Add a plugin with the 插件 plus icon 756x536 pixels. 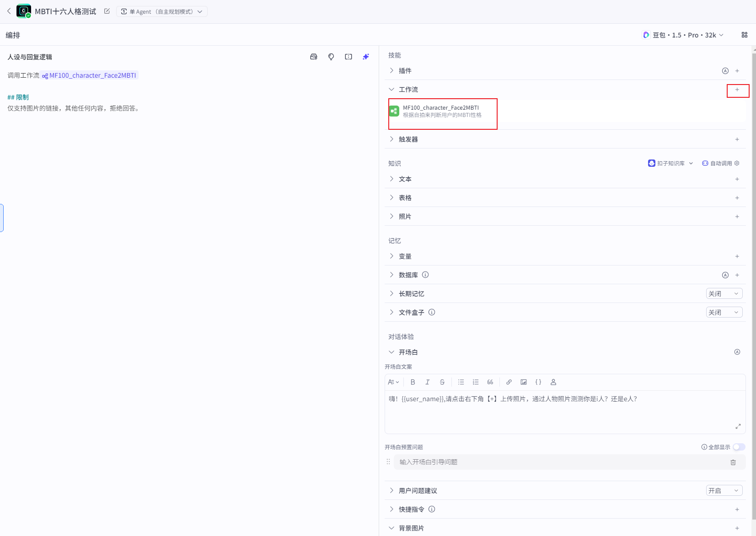737,71
